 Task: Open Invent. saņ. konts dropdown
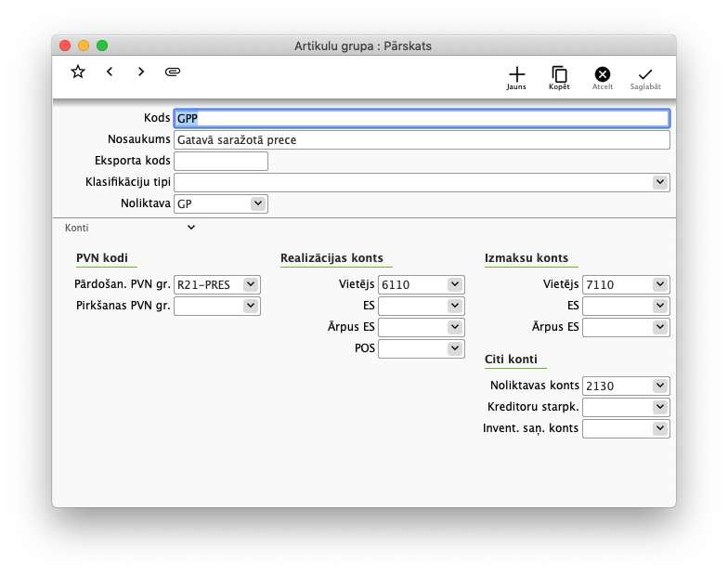point(659,428)
